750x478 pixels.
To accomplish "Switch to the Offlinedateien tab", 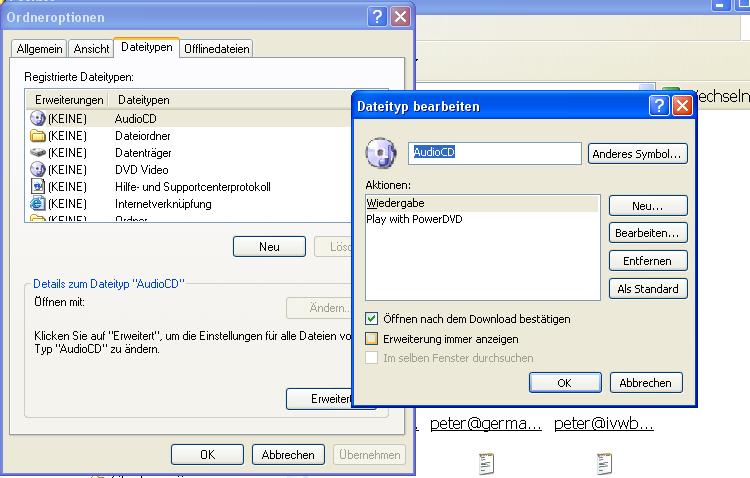I will pyautogui.click(x=216, y=48).
